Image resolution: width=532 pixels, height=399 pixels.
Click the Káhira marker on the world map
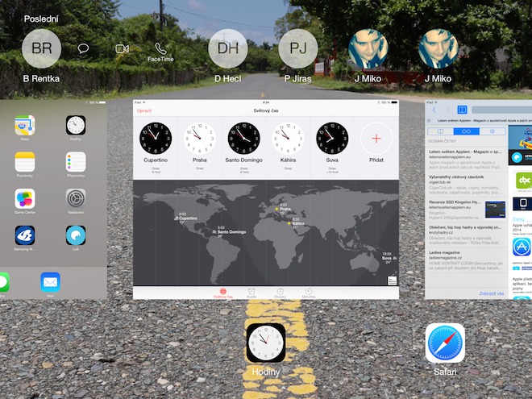pos(289,223)
